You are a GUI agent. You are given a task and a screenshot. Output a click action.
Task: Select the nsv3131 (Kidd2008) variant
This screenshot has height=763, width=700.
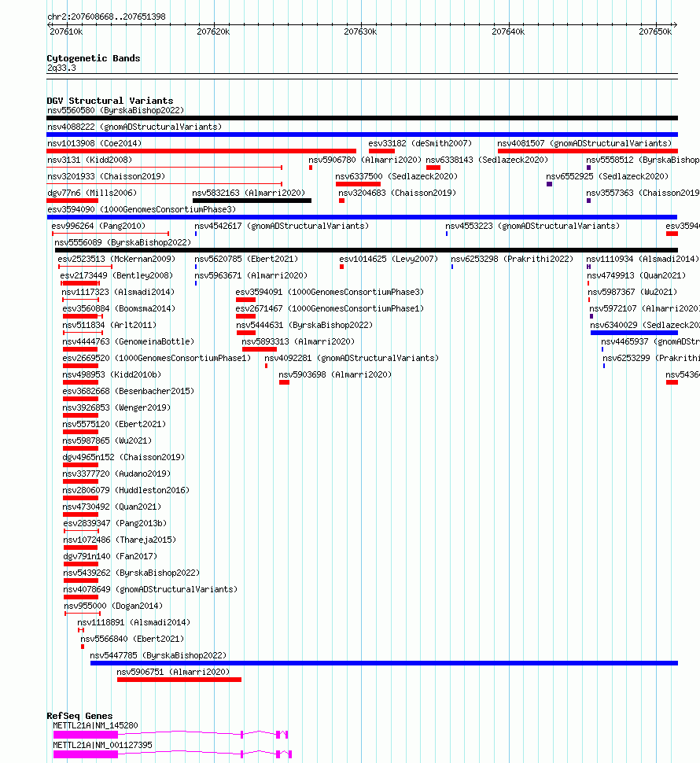90,160
